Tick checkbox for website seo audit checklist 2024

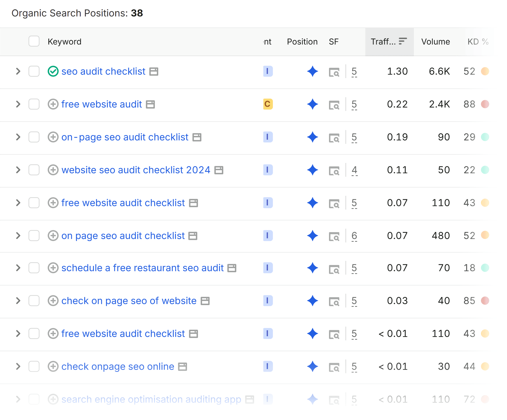[x=34, y=170]
